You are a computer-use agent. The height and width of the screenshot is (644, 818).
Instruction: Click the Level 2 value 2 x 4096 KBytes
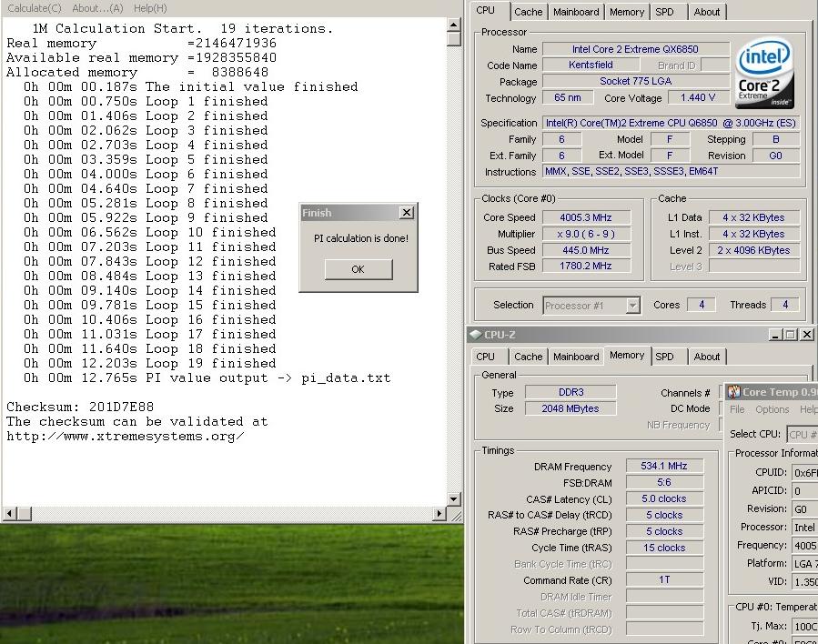click(x=753, y=250)
